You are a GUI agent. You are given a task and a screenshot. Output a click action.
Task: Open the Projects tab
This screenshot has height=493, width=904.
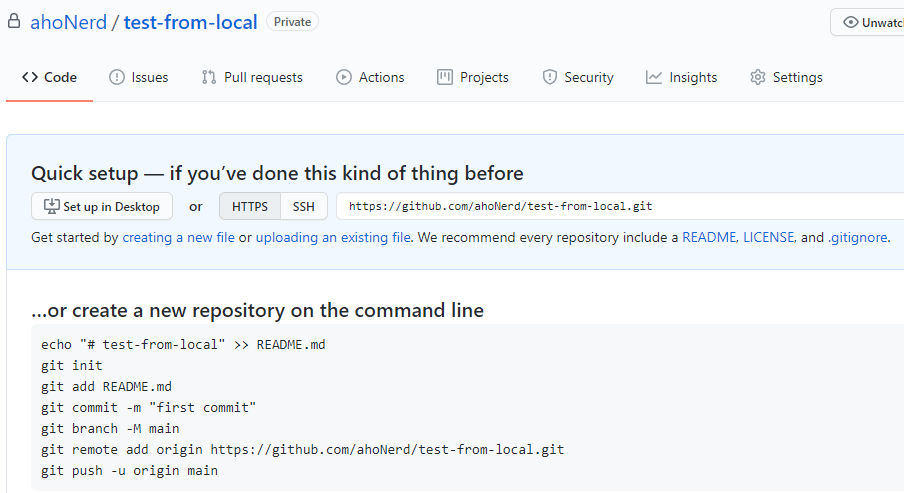tap(473, 77)
